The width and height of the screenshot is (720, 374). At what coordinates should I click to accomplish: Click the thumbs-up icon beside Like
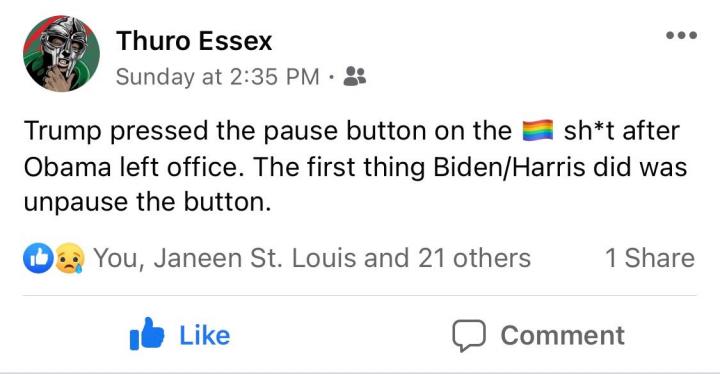coord(147,334)
